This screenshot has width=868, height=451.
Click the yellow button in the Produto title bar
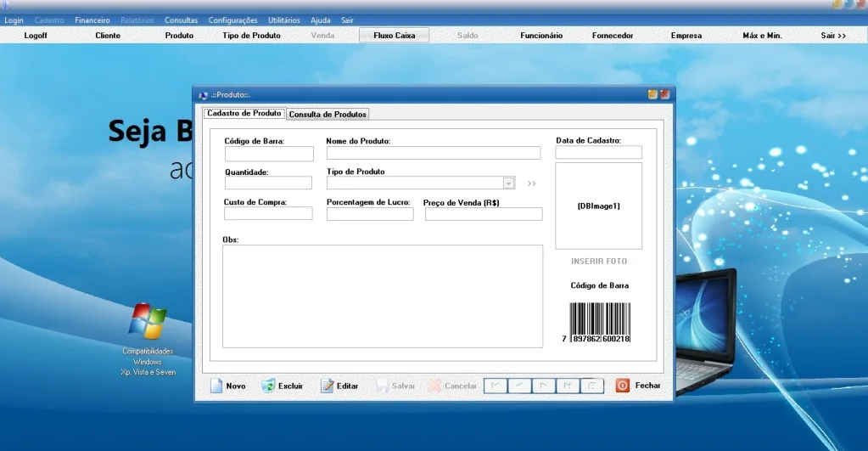(x=652, y=95)
